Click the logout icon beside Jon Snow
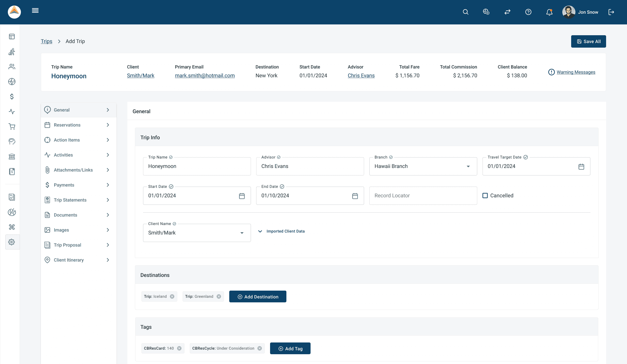This screenshot has width=627, height=364. pyautogui.click(x=611, y=12)
